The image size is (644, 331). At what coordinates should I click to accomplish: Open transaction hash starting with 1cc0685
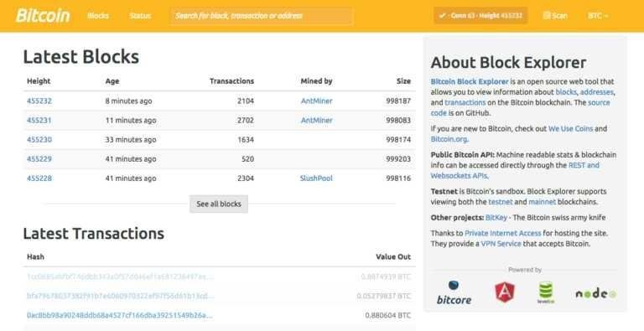pos(121,277)
